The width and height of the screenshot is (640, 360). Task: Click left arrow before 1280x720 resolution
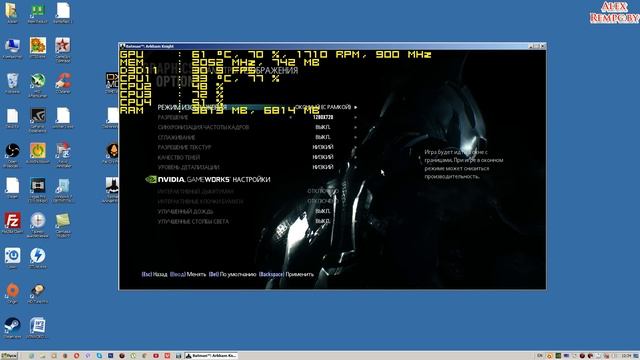(x=291, y=117)
